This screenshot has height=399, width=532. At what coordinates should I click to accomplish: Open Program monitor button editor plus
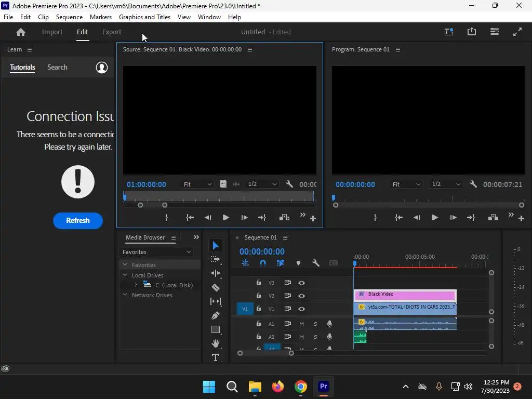click(x=522, y=219)
